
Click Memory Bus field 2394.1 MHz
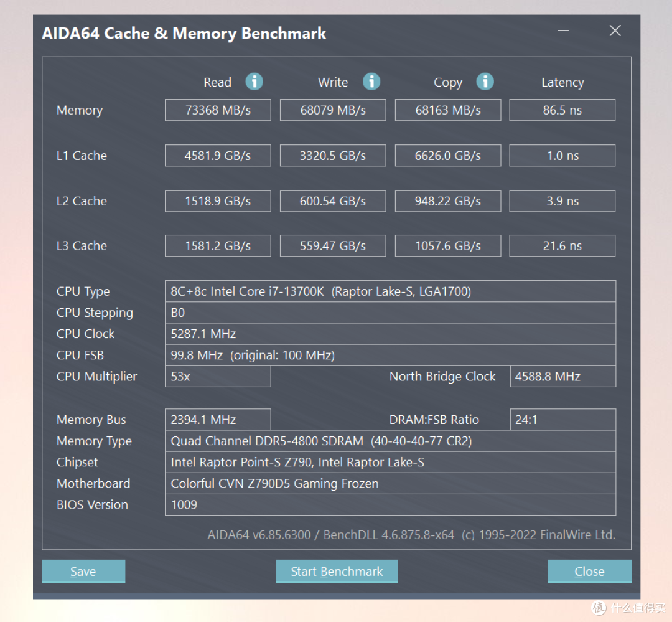218,420
